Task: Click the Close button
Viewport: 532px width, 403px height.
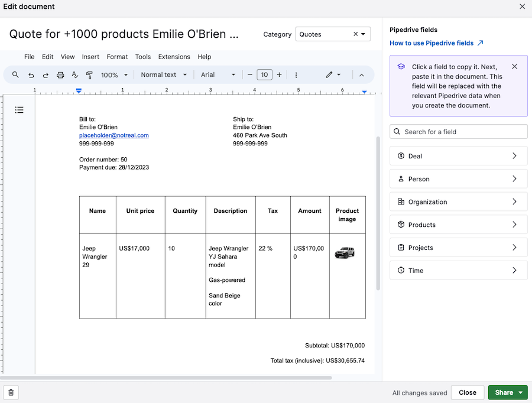Action: point(467,392)
